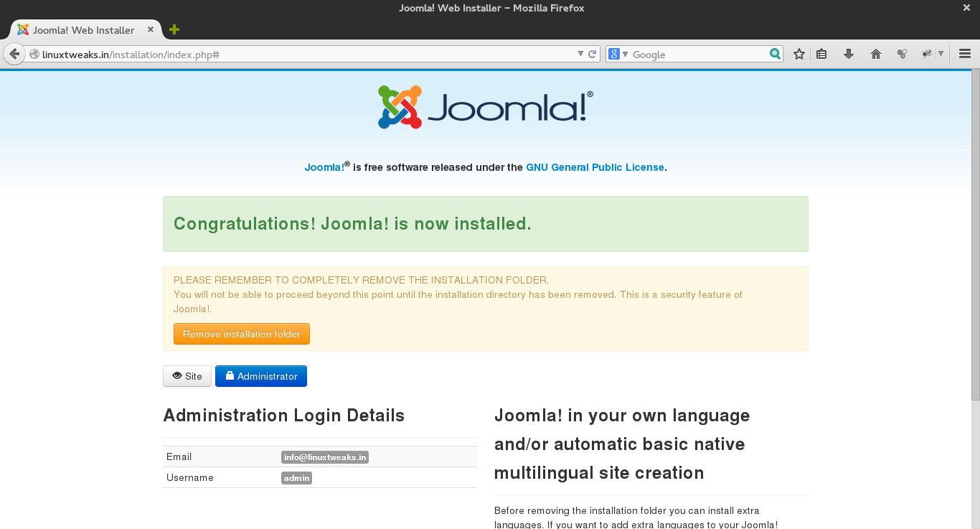Close the Joomla! Web Installer tab
Image resolution: width=980 pixels, height=529 pixels.
tap(151, 29)
